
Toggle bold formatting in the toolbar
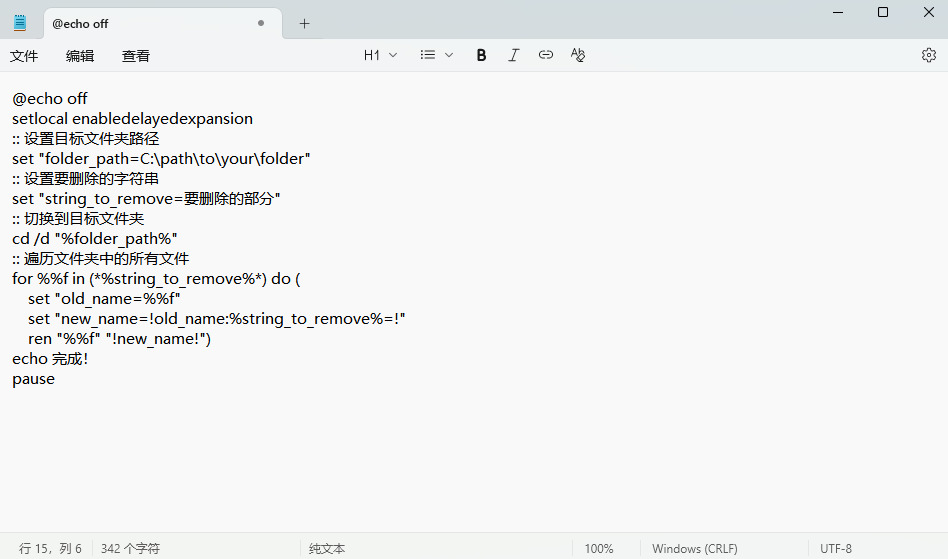481,56
